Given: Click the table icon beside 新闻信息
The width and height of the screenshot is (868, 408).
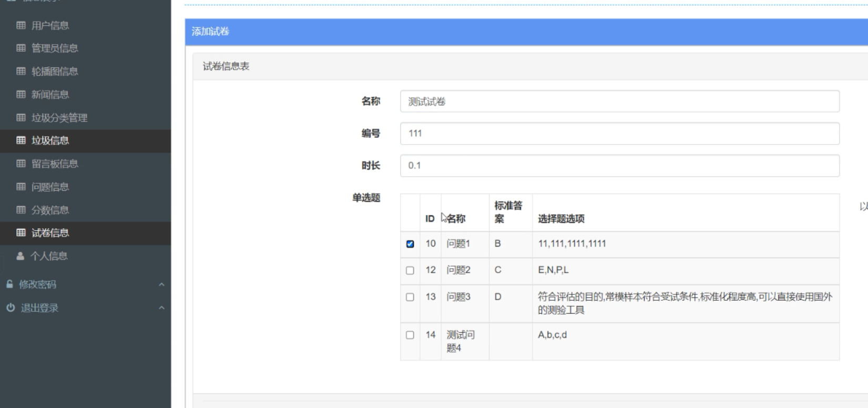Looking at the screenshot, I should tap(21, 95).
